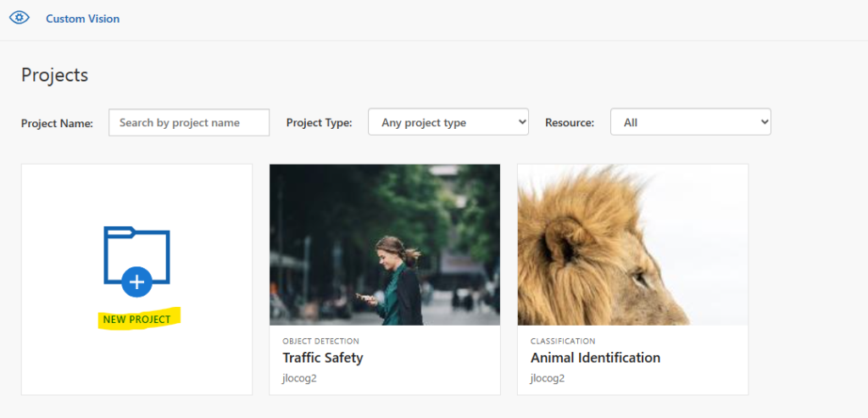
Task: Click the Traffic Safety project title
Action: coord(323,358)
